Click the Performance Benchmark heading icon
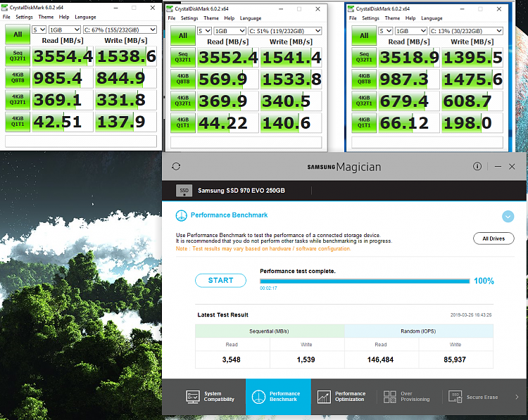This screenshot has width=528, height=420. click(x=181, y=215)
